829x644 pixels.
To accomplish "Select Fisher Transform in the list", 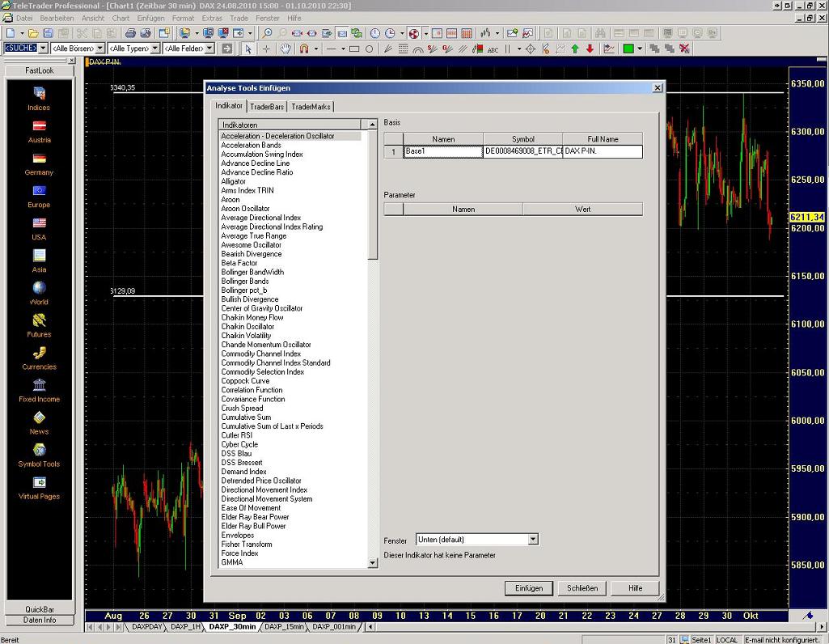I will point(247,544).
